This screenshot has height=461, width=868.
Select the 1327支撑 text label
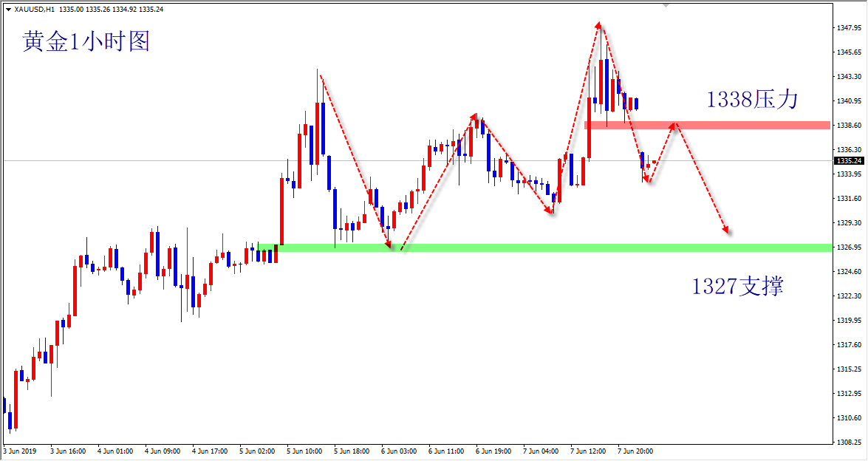(x=737, y=286)
